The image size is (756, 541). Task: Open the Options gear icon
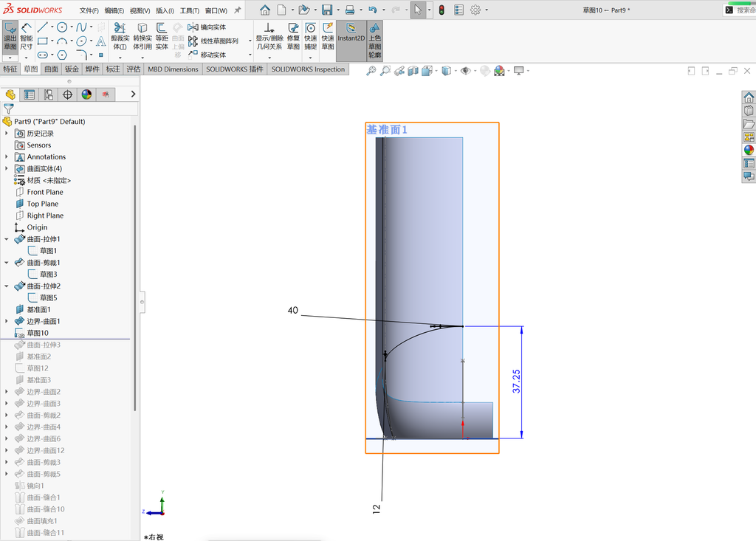[475, 10]
